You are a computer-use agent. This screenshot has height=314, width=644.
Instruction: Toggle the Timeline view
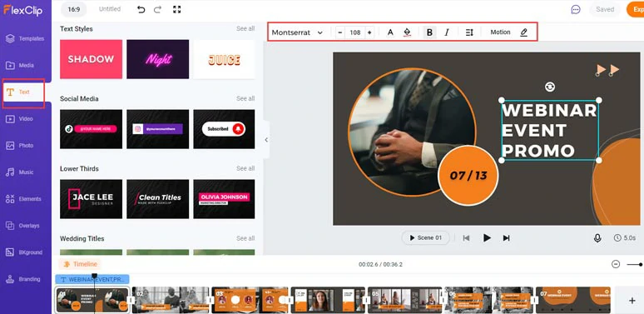point(81,264)
